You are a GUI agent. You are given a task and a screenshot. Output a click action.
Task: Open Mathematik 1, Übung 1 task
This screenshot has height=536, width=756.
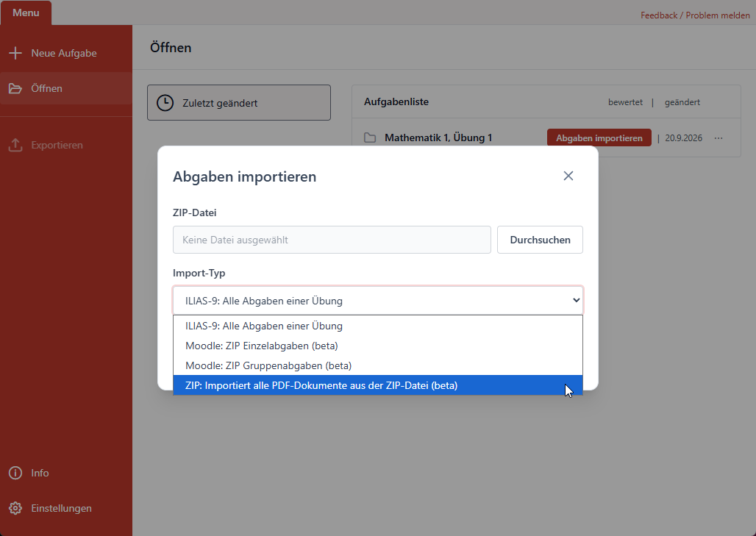(438, 137)
